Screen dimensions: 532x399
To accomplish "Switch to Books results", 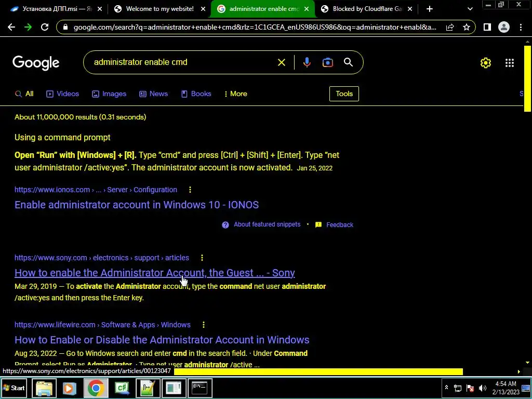I will [x=196, y=94].
